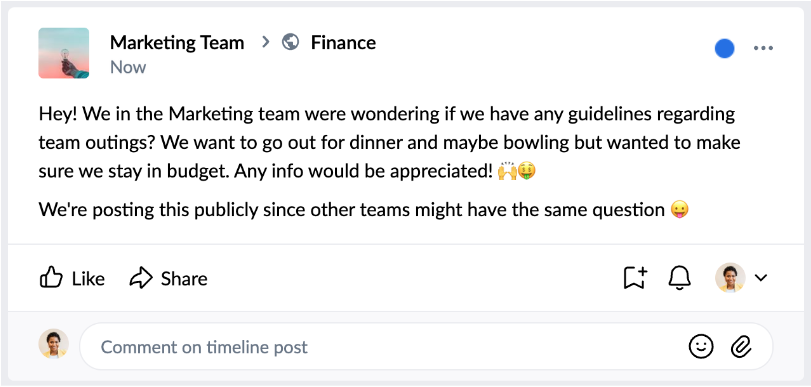Image resolution: width=811 pixels, height=387 pixels.
Task: Click the globe icon next to Finance
Action: 291,41
